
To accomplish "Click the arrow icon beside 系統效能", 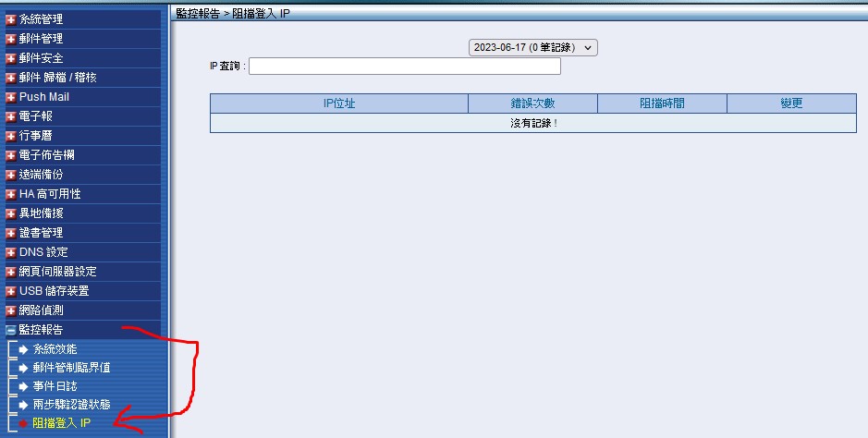I will pyautogui.click(x=24, y=349).
